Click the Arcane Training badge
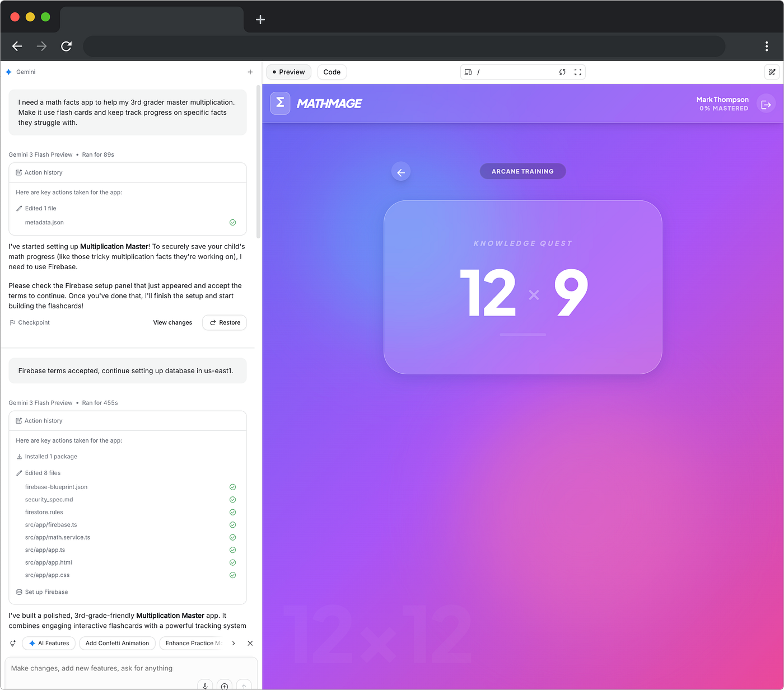Image resolution: width=784 pixels, height=690 pixels. [x=522, y=171]
